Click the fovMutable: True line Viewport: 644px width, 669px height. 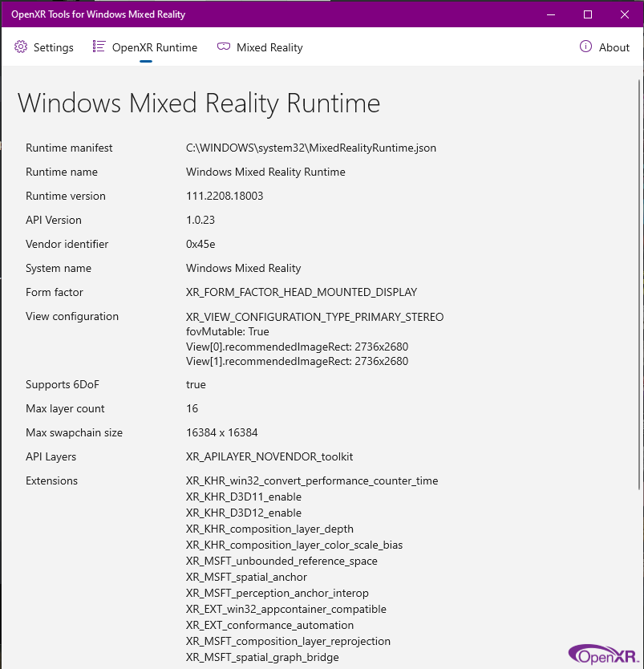227,331
